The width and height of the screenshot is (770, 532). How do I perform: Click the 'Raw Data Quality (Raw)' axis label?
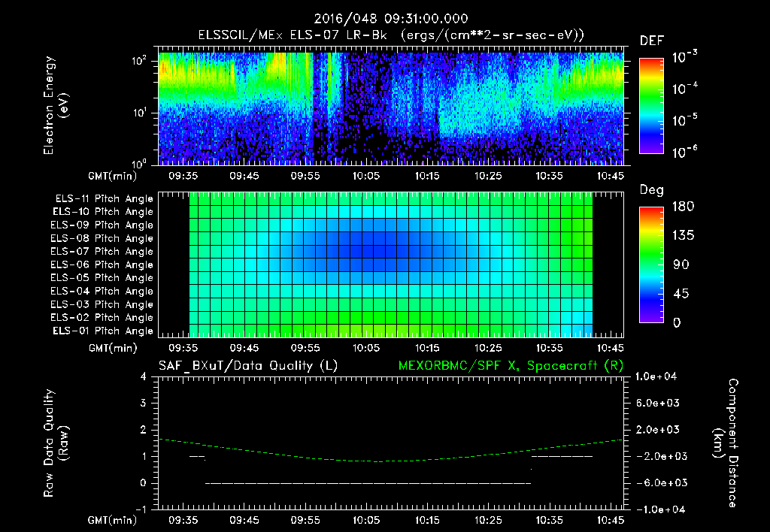(56, 443)
